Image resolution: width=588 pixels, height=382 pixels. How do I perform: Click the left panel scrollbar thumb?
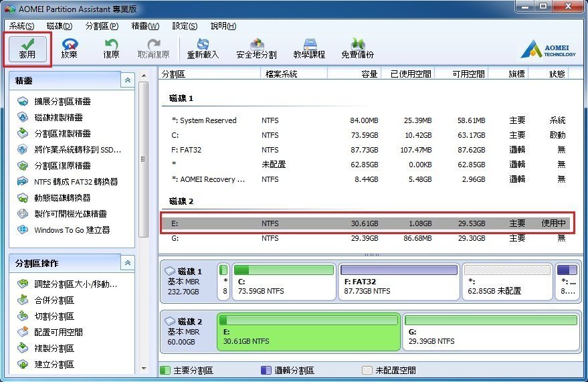pyautogui.click(x=143, y=159)
